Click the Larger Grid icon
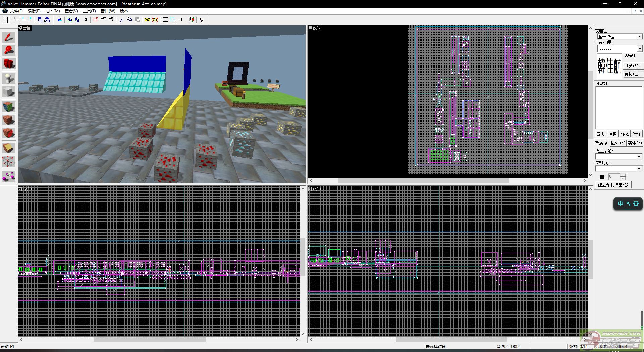The image size is (644, 352). tap(29, 20)
